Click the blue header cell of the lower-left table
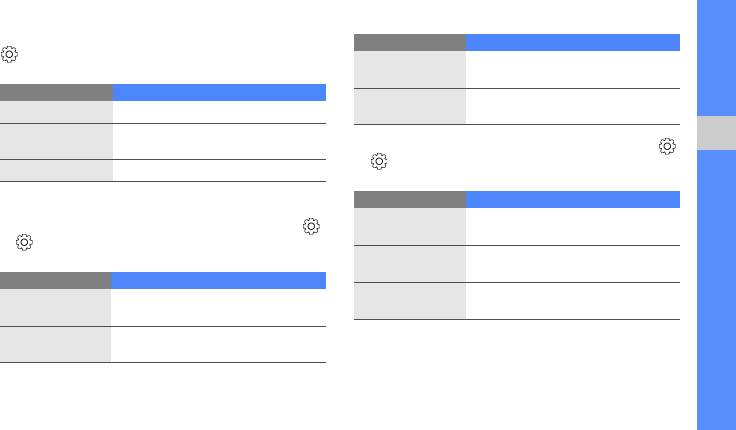Image resolution: width=736 pixels, height=430 pixels. [219, 280]
